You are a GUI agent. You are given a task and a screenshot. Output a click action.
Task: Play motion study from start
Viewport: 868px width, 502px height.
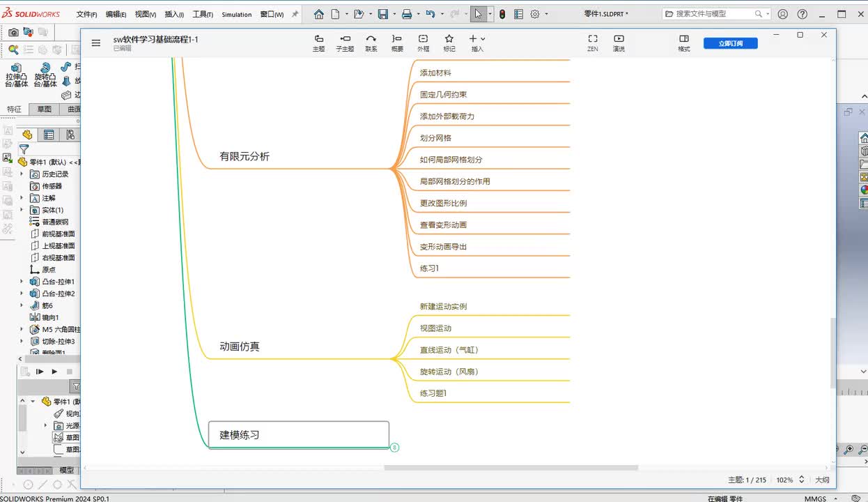coord(40,372)
